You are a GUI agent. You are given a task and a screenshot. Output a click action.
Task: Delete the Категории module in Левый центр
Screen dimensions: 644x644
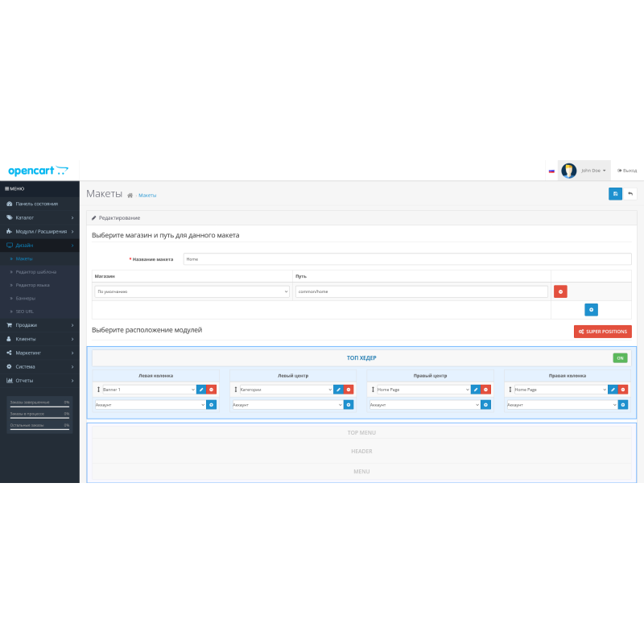tap(349, 390)
